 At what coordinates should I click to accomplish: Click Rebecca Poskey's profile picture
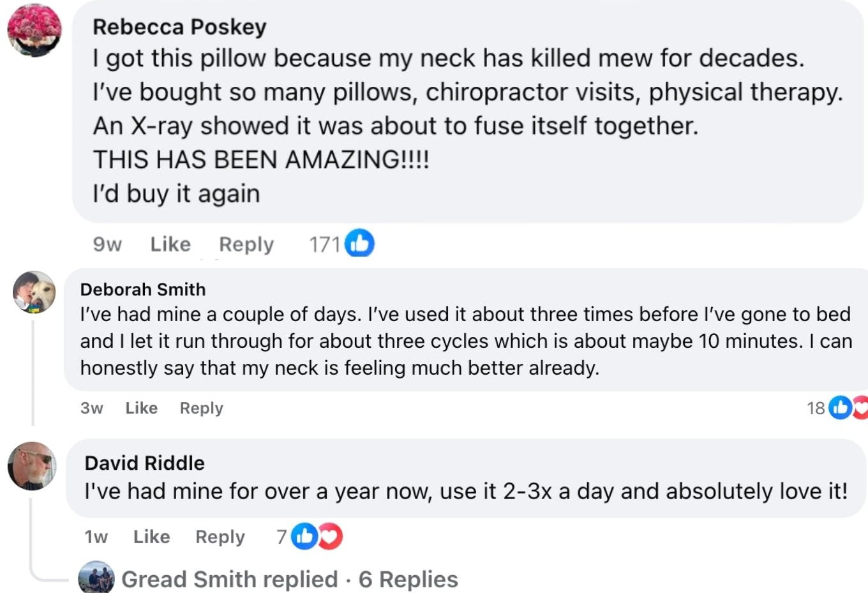point(34,30)
